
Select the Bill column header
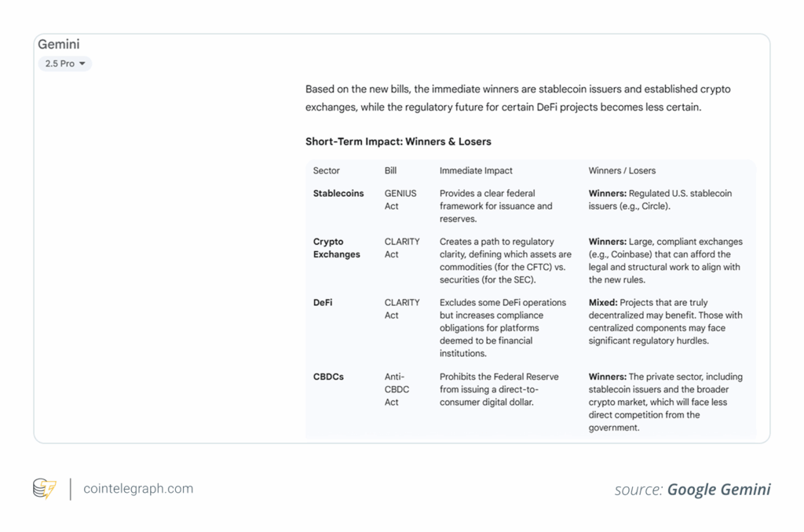click(x=391, y=170)
